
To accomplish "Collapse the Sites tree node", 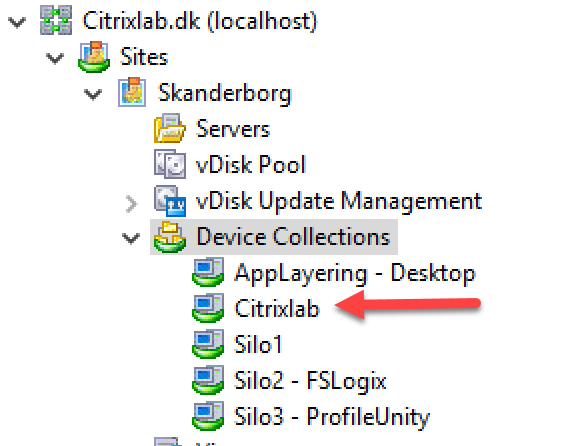I will click(x=55, y=58).
